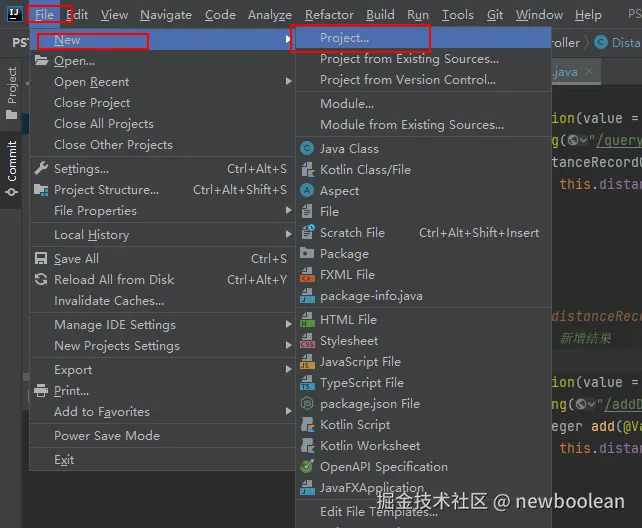642x528 pixels.
Task: Click the Java Class icon
Action: click(x=307, y=148)
